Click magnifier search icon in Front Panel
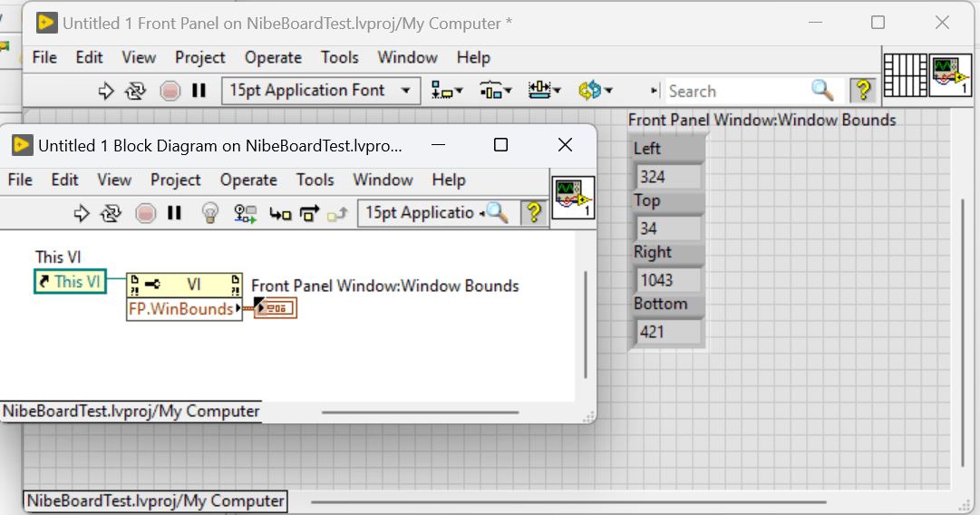Screen dimensions: 980x515 coord(822,92)
